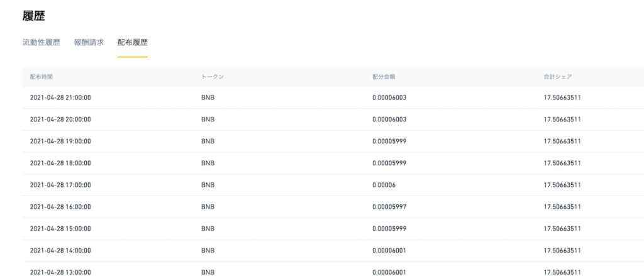Select the 2021-04-28 21:00:00 timestamp cell
644x276 pixels.
coord(60,97)
